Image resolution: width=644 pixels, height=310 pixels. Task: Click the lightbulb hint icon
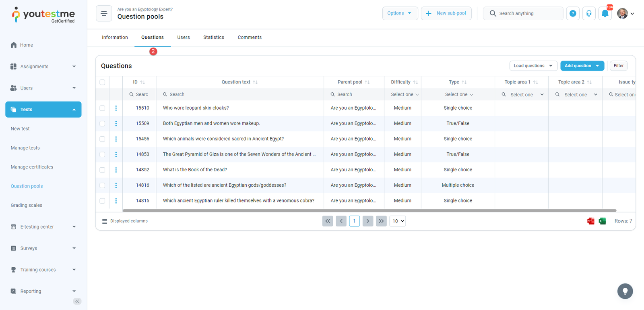coord(625,291)
